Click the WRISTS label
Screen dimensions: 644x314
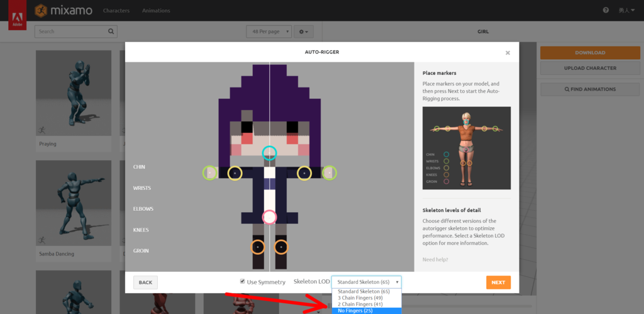coord(142,188)
